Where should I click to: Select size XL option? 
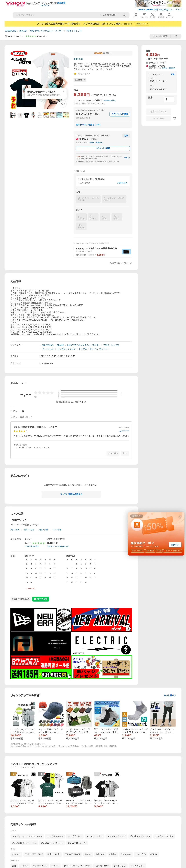point(116,217)
